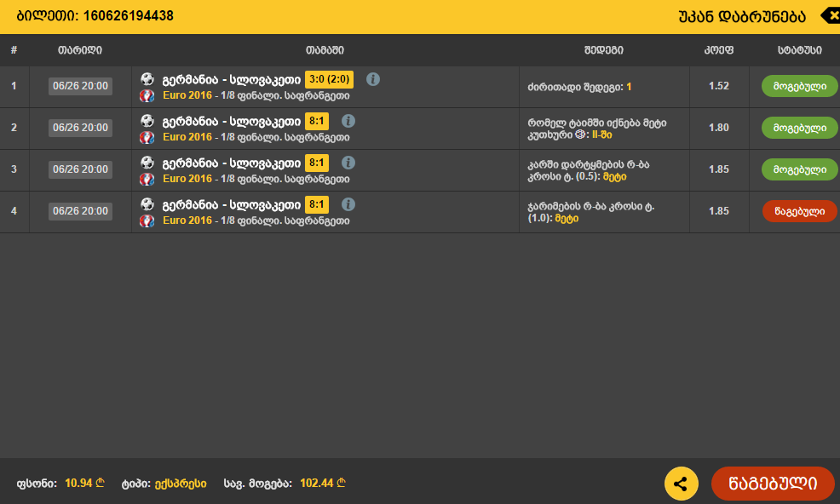Click the large red წაგებული status button

click(x=773, y=484)
